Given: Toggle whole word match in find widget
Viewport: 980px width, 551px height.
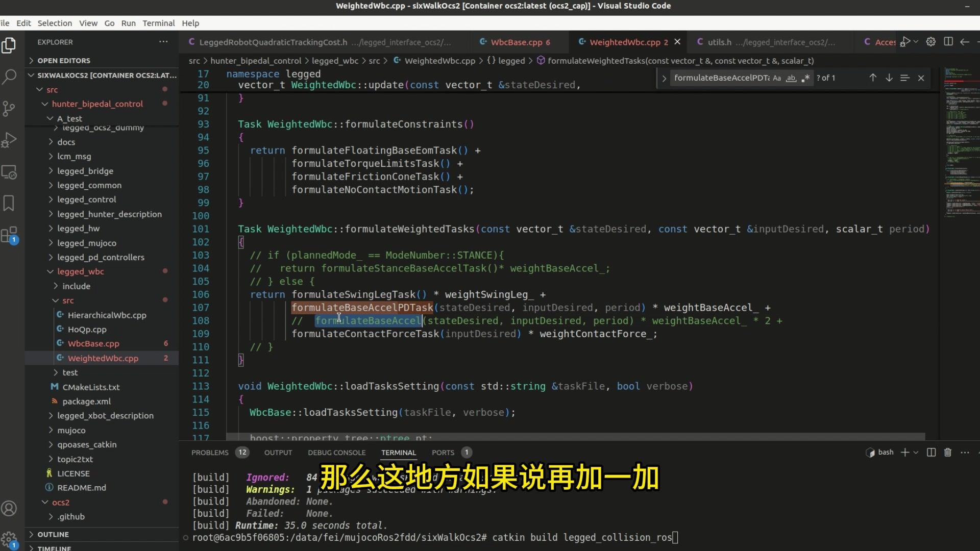Looking at the screenshot, I should (x=791, y=78).
